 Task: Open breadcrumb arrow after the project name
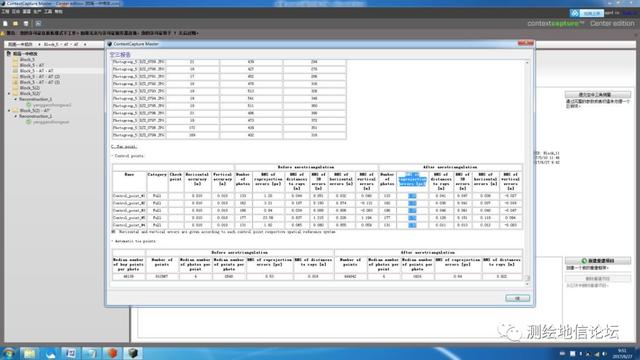39,44
